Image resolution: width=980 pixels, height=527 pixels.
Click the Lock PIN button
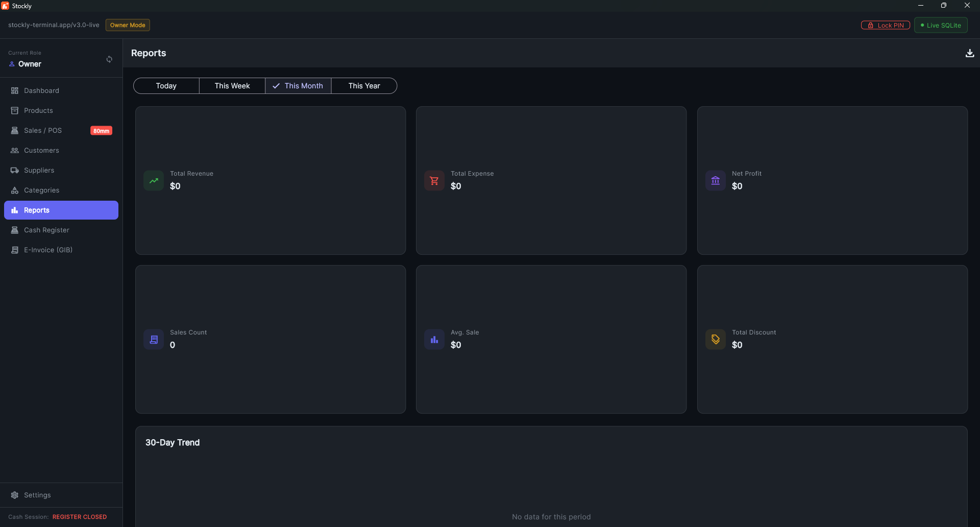tap(886, 25)
